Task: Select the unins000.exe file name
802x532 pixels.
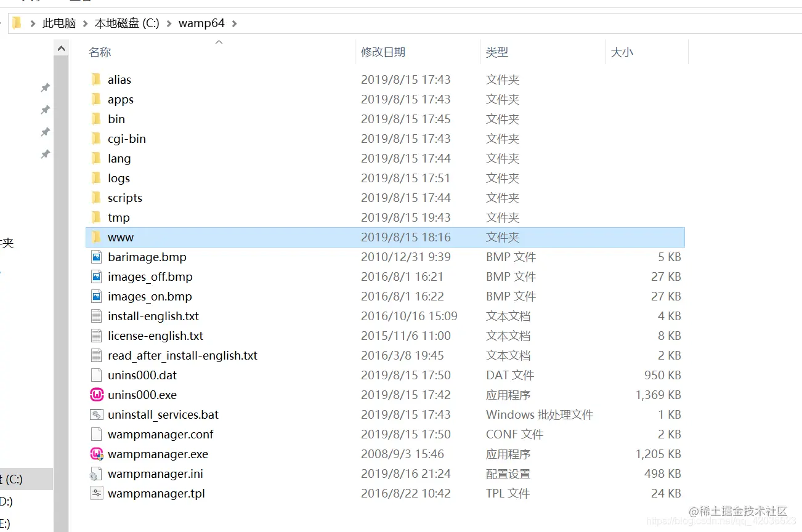Action: coord(142,395)
